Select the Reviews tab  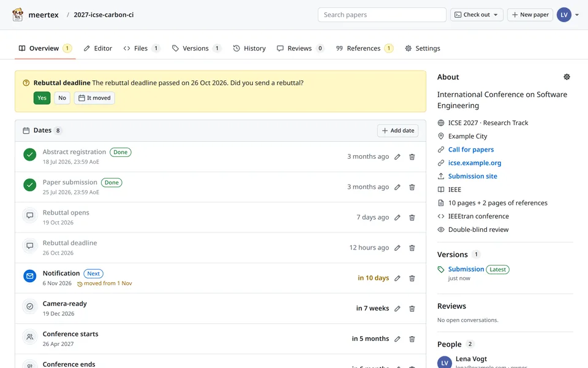click(300, 48)
